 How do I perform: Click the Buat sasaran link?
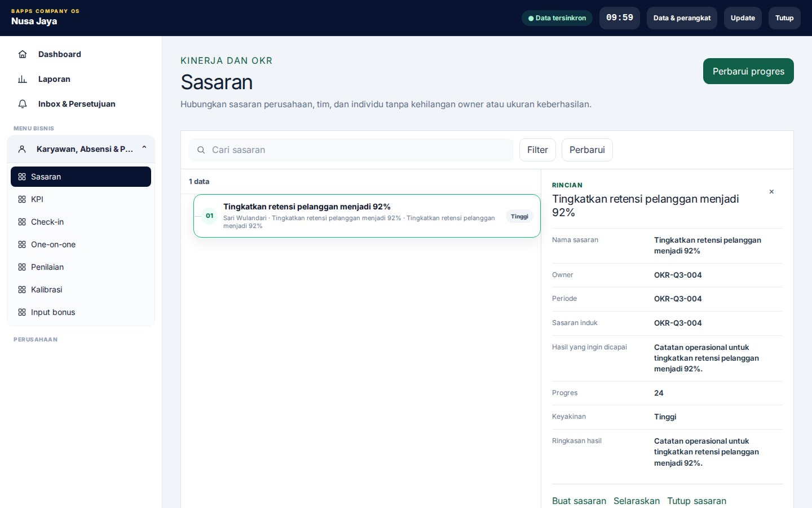click(x=579, y=501)
